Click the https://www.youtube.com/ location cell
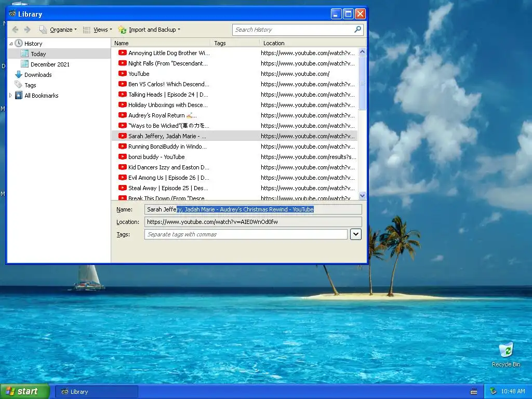 [x=295, y=74]
